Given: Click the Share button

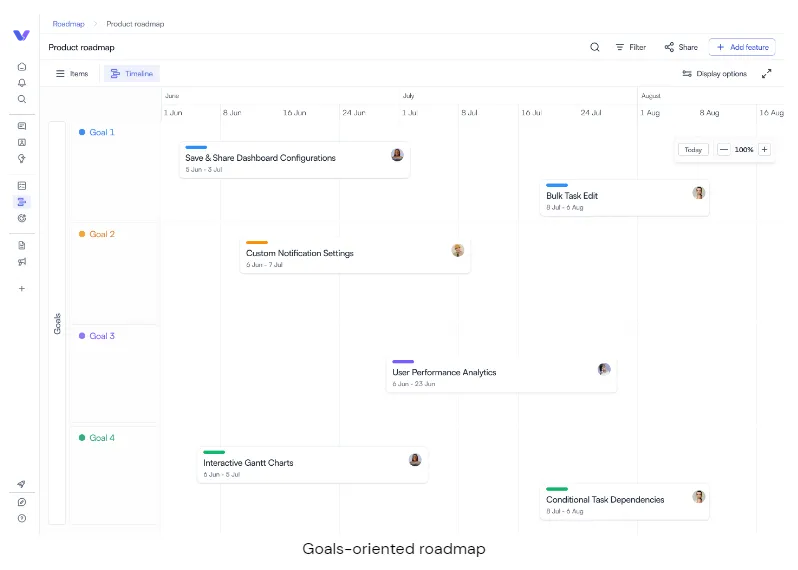Looking at the screenshot, I should point(681,47).
